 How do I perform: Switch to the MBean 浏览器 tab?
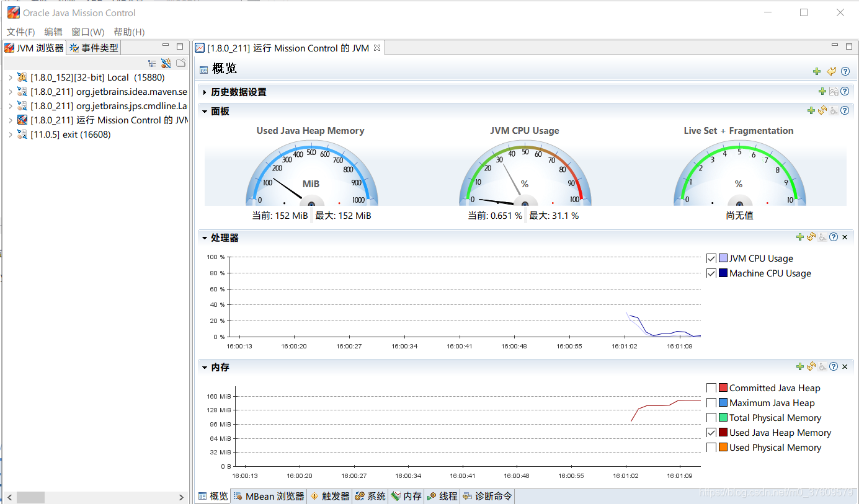pyautogui.click(x=269, y=496)
